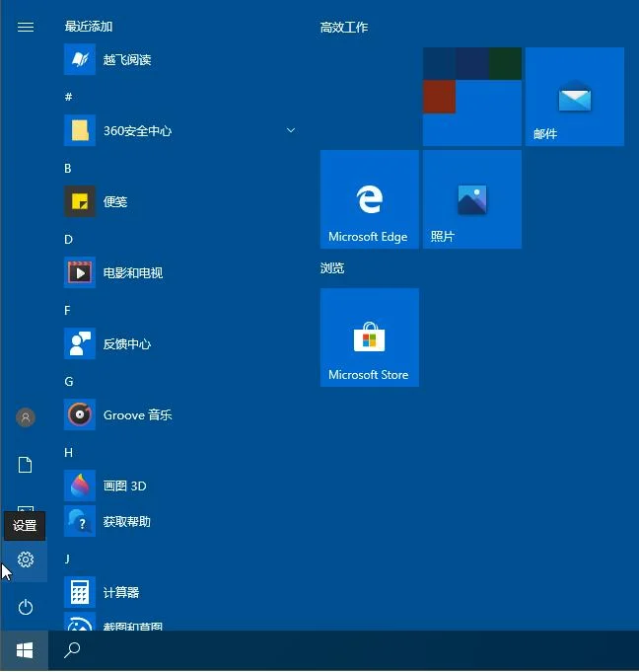This screenshot has height=672, width=639.
Task: Click the user account avatar icon
Action: tap(26, 417)
